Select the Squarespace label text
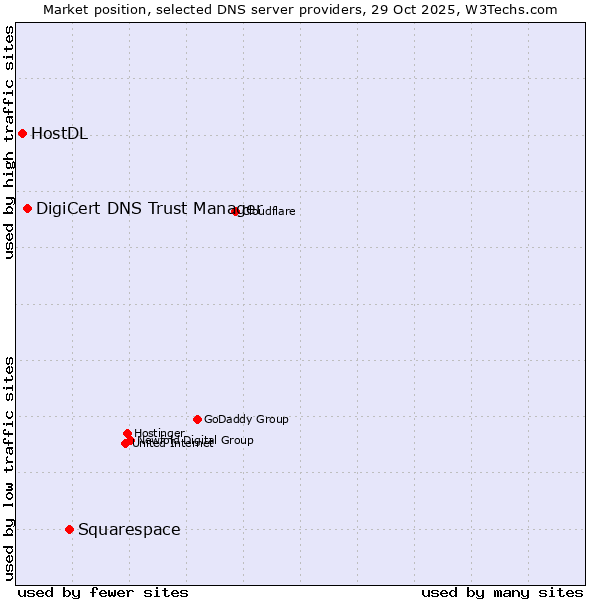 point(129,529)
